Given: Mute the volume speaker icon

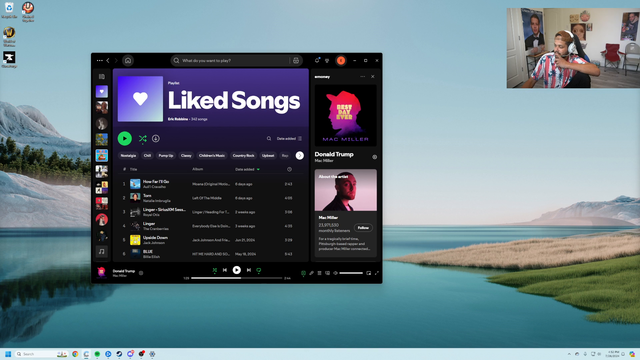Looking at the screenshot, I should [336, 273].
